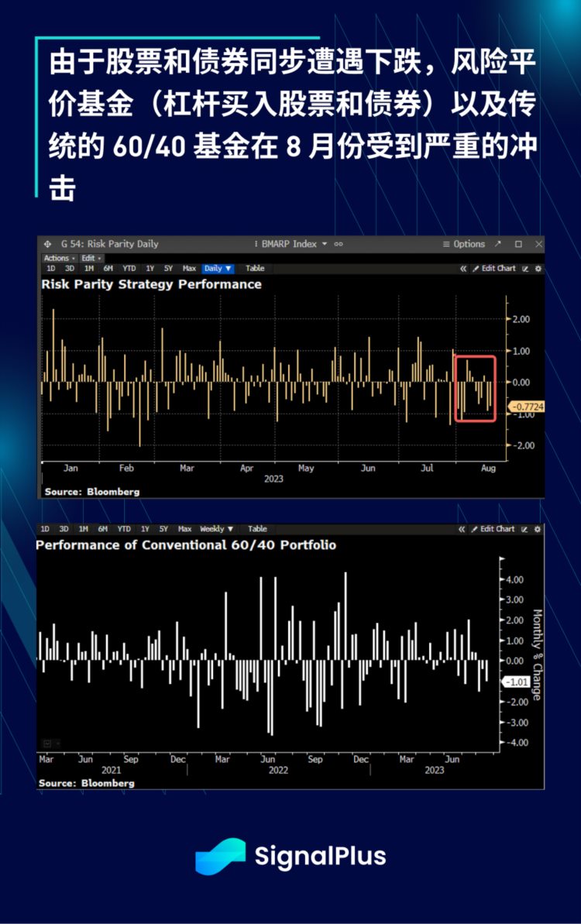Image resolution: width=581 pixels, height=924 pixels.
Task: Open settings gear in 60/40 Portfolio chart toolbar
Action: [x=538, y=529]
